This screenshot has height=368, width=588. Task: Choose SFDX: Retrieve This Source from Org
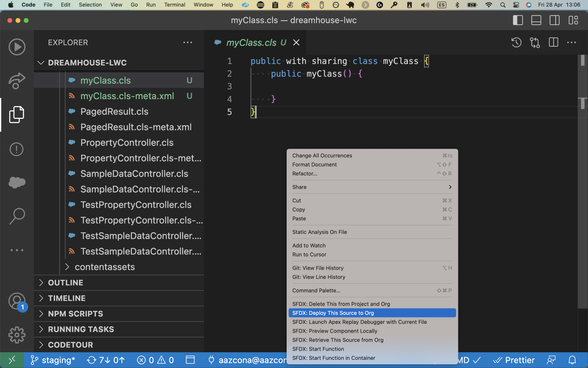click(372, 340)
